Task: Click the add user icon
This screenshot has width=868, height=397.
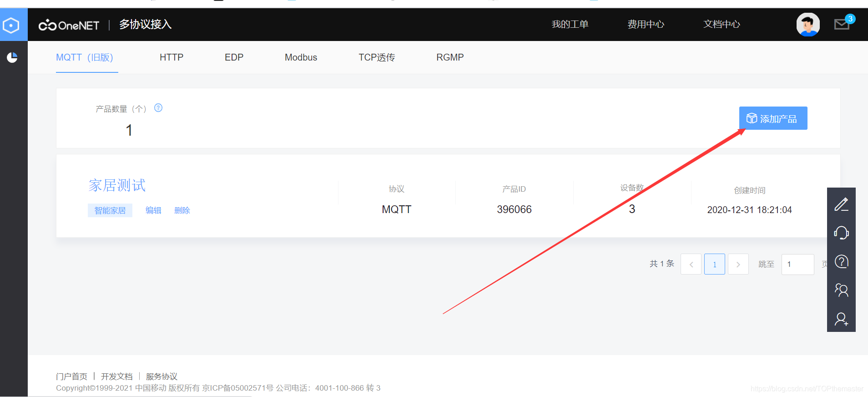Action: click(x=841, y=319)
